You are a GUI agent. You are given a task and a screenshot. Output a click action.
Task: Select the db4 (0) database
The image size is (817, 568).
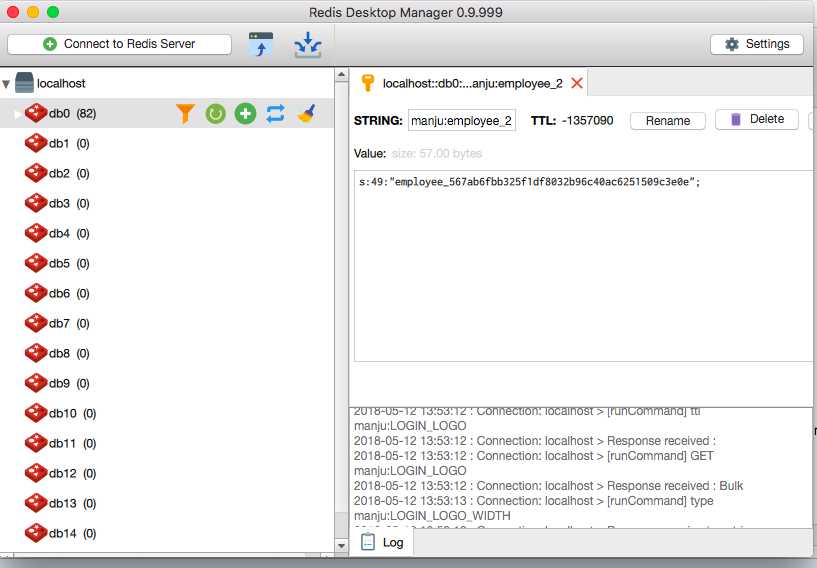pos(166,233)
